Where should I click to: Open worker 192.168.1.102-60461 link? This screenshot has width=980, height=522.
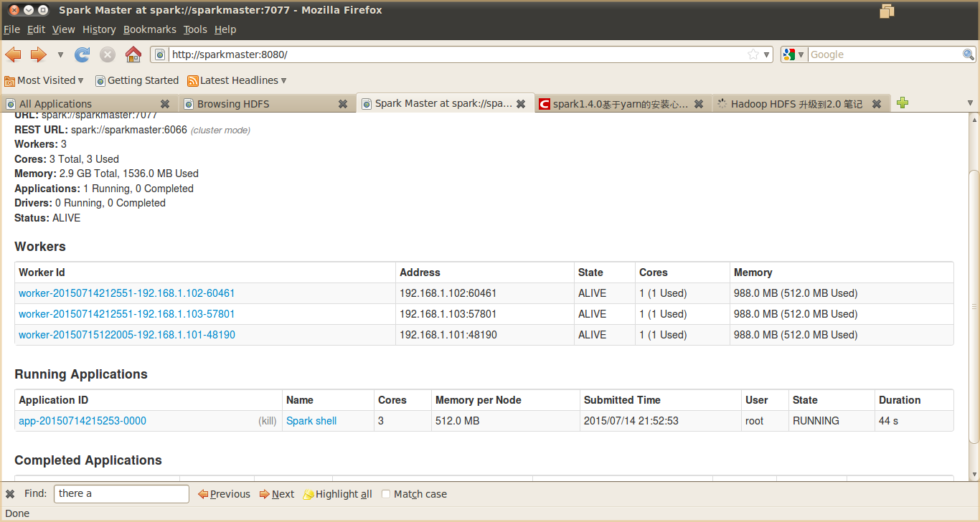point(127,293)
